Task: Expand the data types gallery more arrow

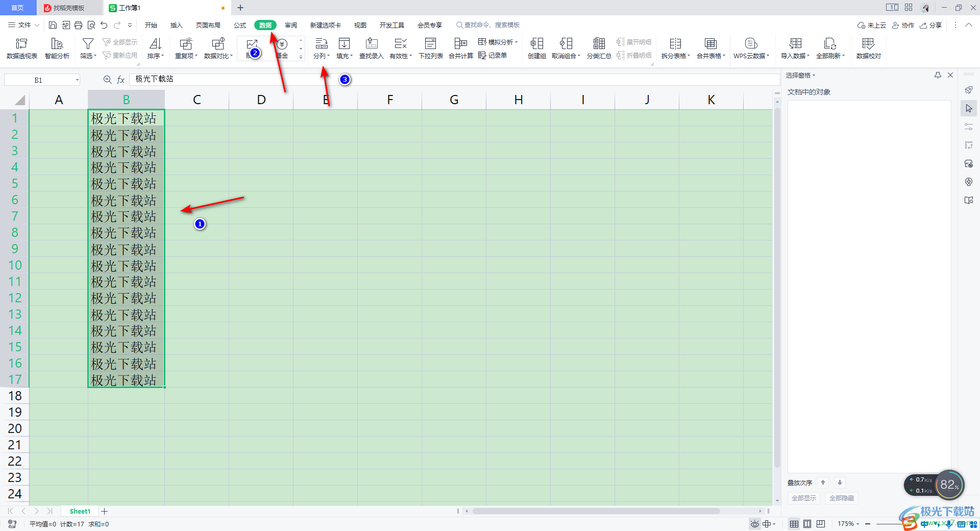Action: click(x=301, y=57)
